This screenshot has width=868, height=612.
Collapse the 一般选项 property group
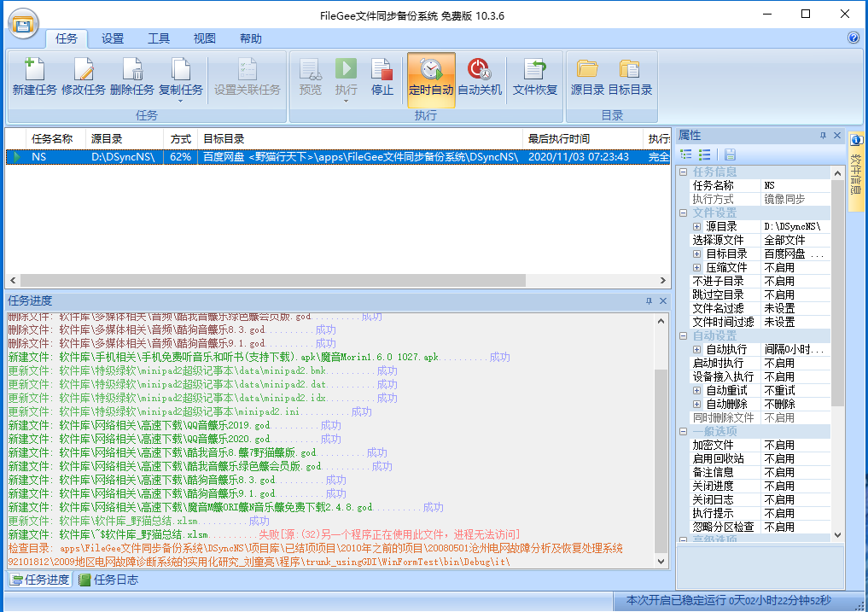(x=683, y=431)
